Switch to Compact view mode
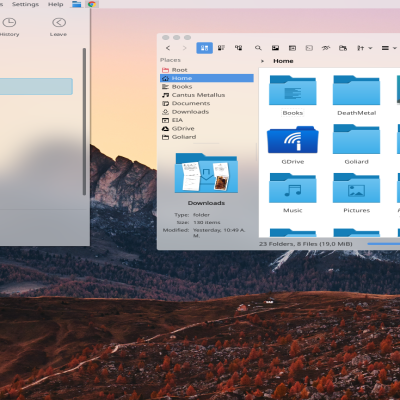Image resolution: width=400 pixels, height=400 pixels. point(221,48)
